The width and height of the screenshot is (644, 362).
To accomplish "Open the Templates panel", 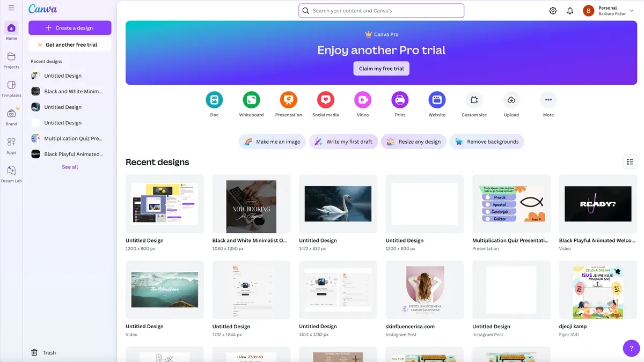I will tap(11, 87).
